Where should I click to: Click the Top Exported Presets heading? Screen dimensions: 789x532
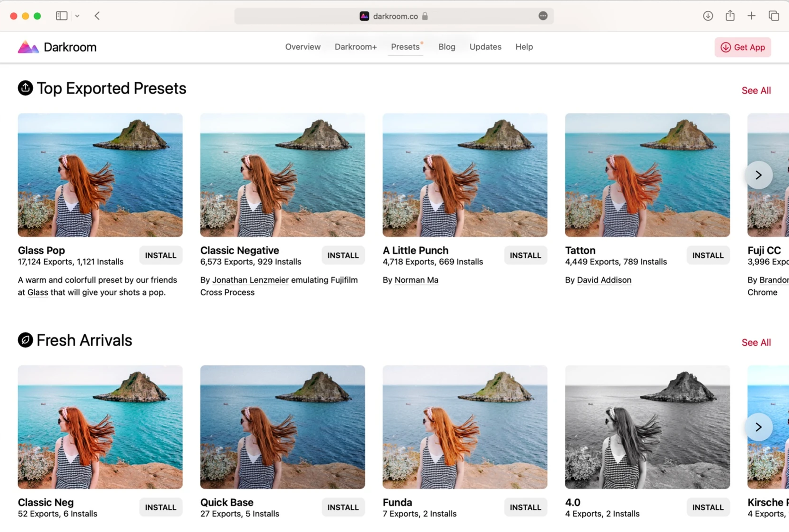pyautogui.click(x=112, y=88)
